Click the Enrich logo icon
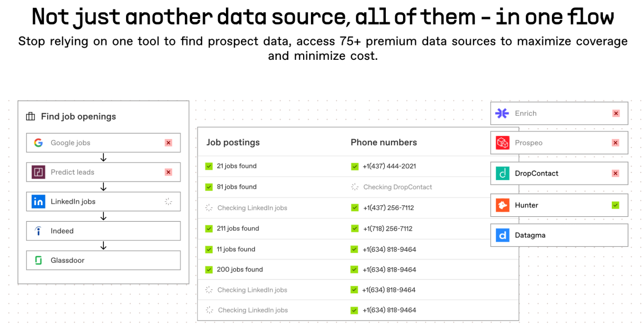644x331 pixels. 502,113
